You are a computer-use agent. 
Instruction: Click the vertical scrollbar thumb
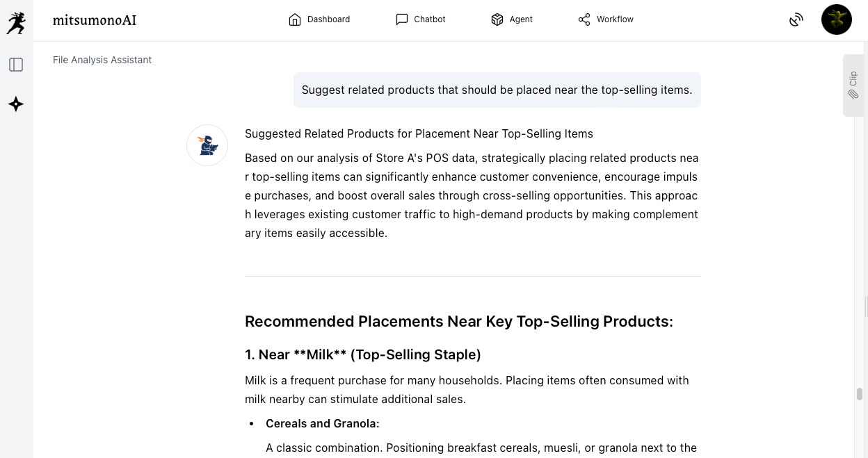[860, 394]
